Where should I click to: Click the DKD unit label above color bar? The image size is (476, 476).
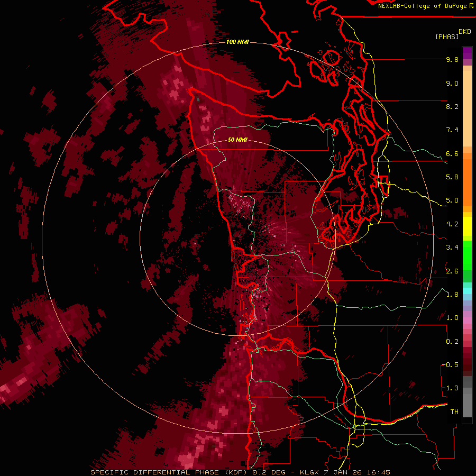coord(465,32)
